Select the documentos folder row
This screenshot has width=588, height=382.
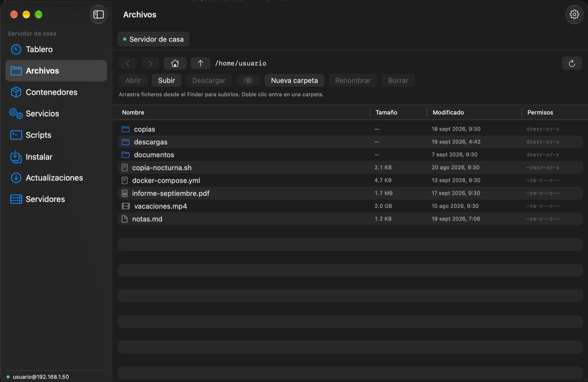(x=350, y=155)
